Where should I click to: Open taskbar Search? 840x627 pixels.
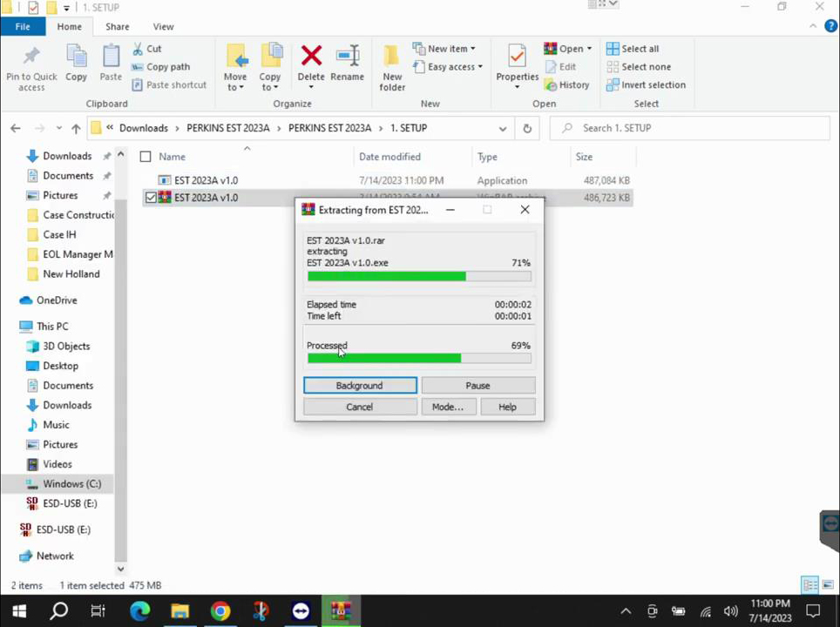click(x=59, y=611)
